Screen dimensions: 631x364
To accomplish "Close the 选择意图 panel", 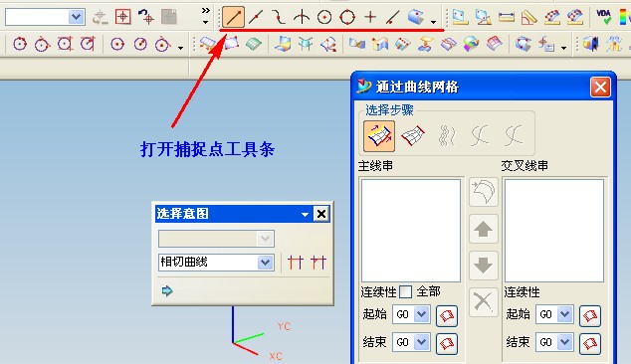I will click(x=321, y=214).
